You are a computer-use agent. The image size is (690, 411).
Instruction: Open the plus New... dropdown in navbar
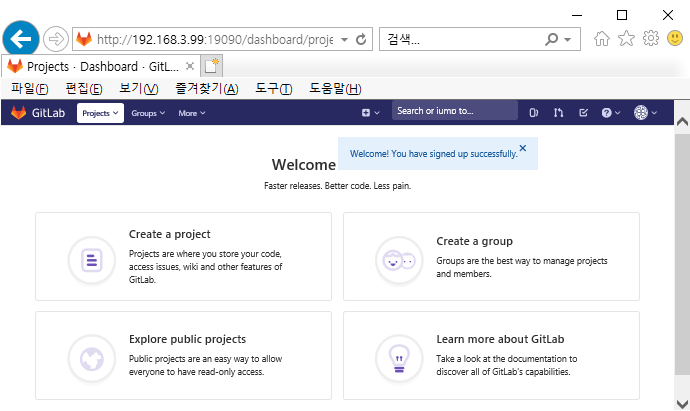(x=370, y=113)
